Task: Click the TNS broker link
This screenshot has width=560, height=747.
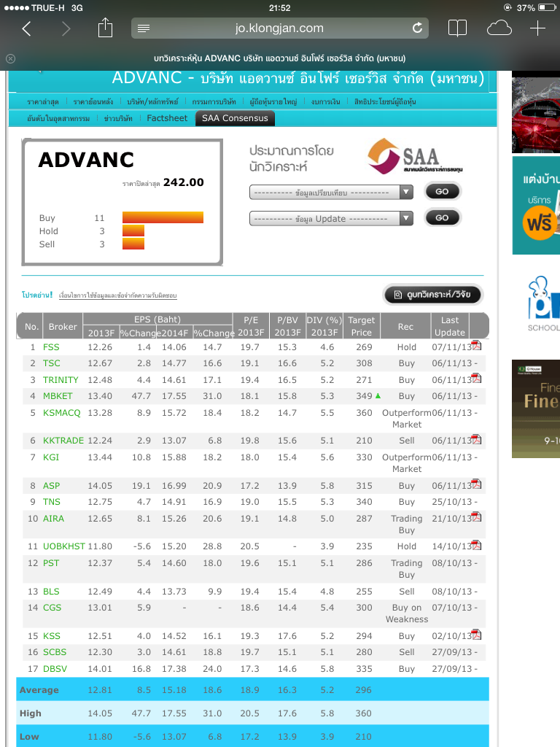Action: point(52,502)
